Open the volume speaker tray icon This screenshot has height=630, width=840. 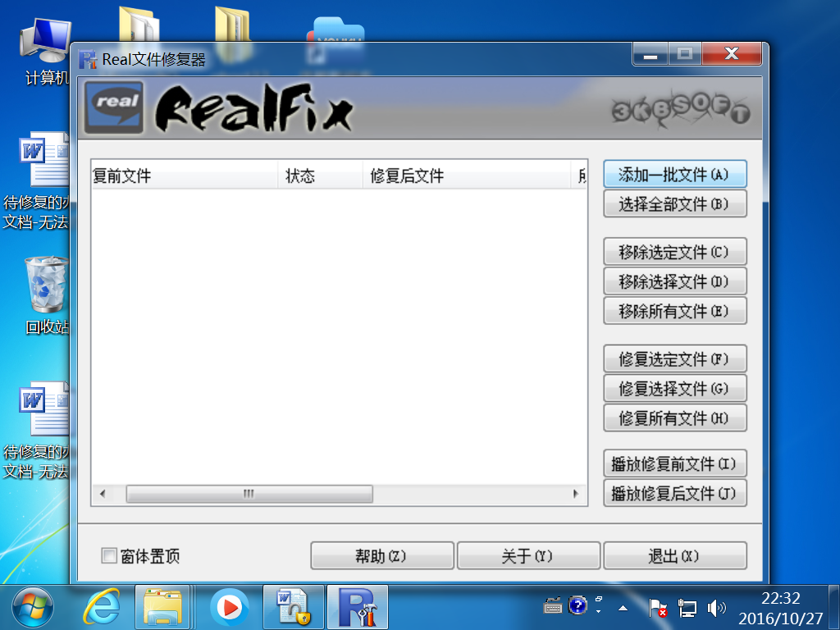(716, 608)
